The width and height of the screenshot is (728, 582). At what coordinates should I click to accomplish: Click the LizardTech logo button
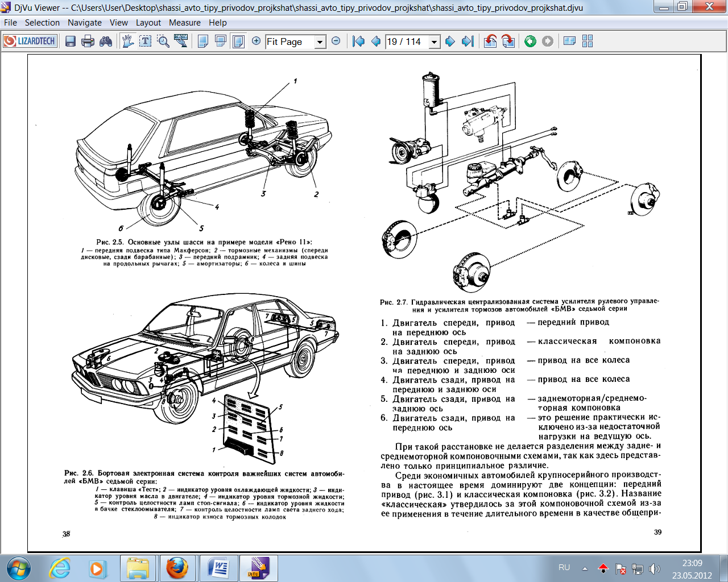point(30,41)
